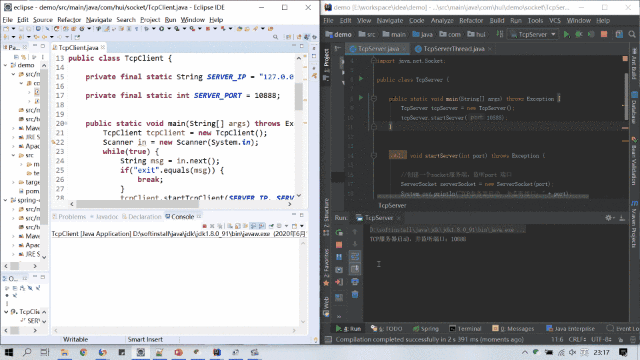Click Eclipse editor vertical scrollbar thumb
This screenshot has width=640, height=360.
pos(299,96)
